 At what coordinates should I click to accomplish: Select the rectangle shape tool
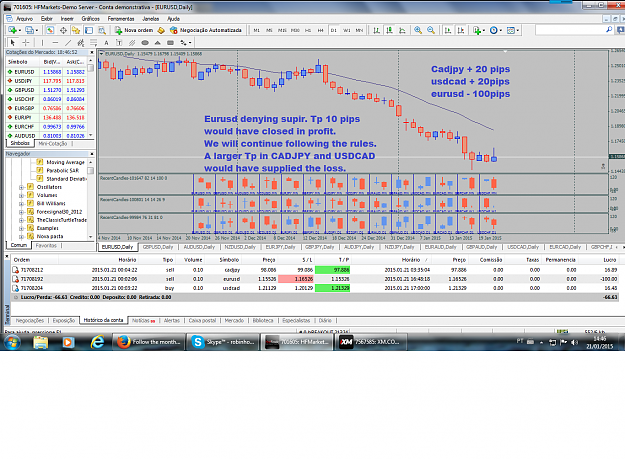(171, 43)
